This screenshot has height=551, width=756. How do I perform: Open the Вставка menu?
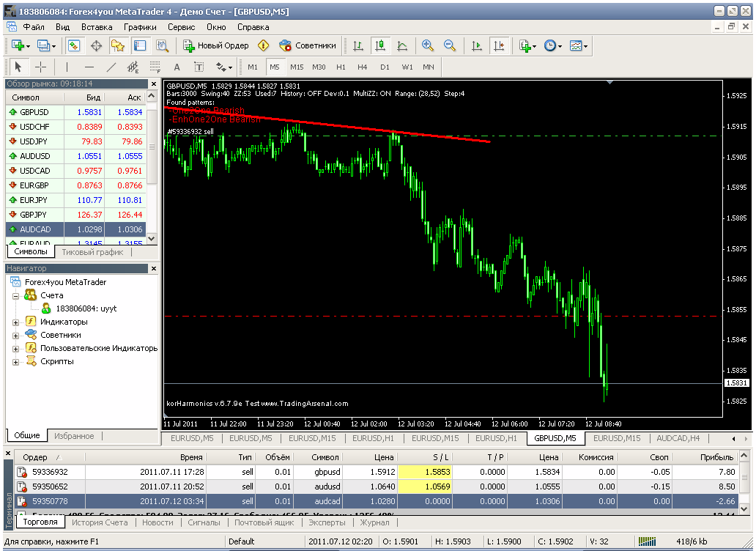tap(97, 27)
